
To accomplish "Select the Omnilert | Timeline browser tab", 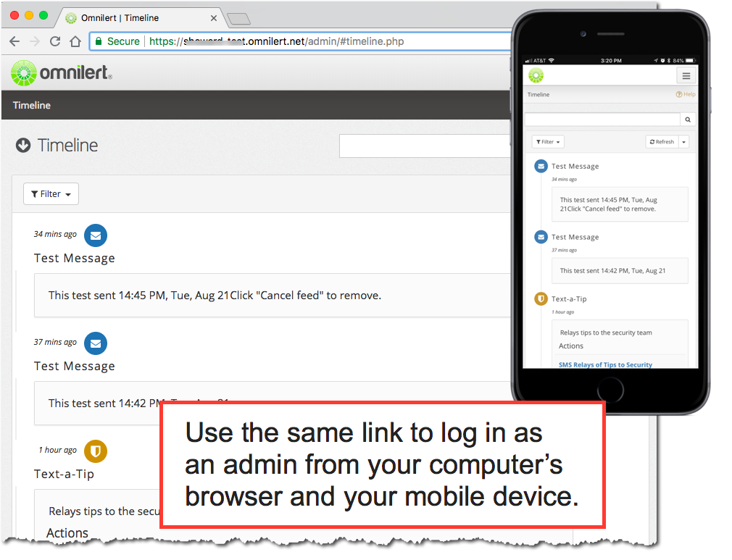I will tap(140, 17).
